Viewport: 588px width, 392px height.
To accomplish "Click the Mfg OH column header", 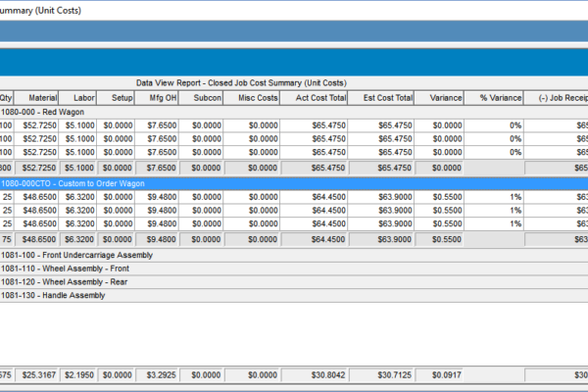I will coord(157,98).
